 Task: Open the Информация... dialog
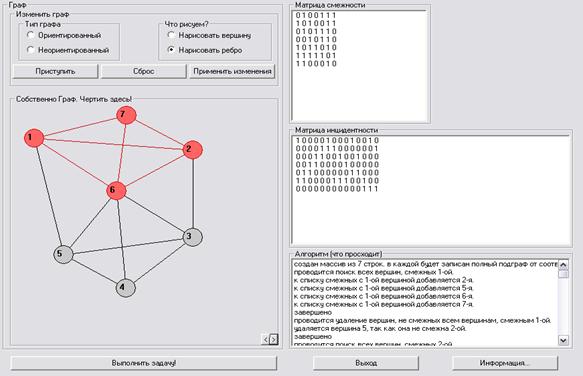click(x=505, y=363)
